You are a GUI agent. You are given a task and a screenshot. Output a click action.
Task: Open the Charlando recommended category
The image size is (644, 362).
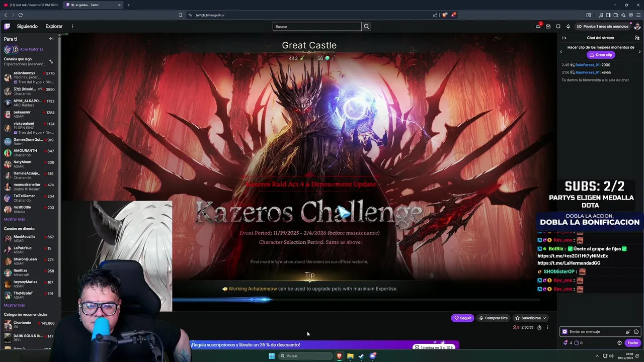[30, 325]
